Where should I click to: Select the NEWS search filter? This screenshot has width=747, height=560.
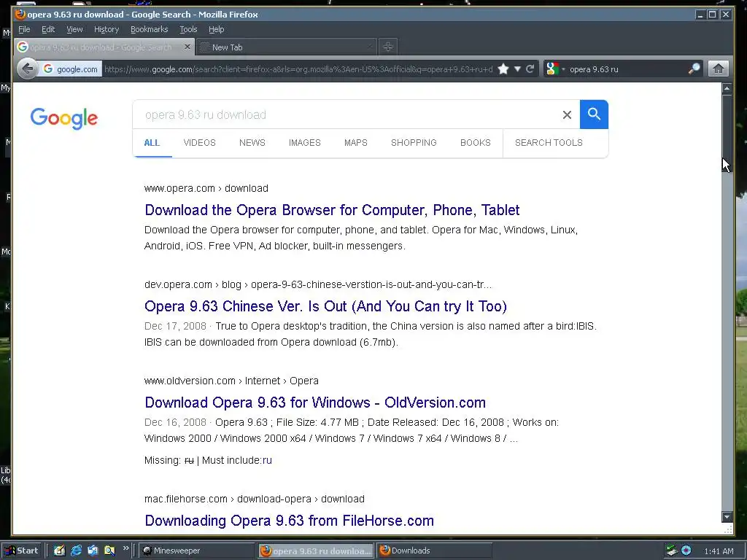(x=252, y=143)
